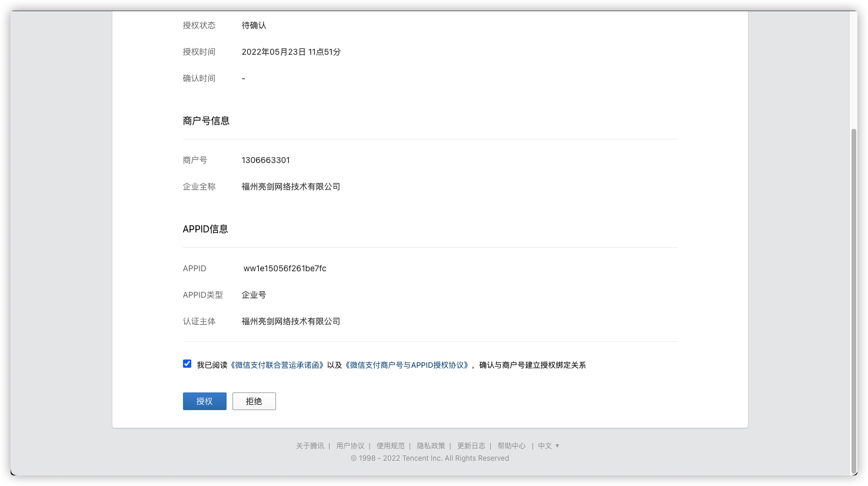This screenshot has height=486, width=868.
Task: Click the APPID类型 label
Action: click(203, 295)
